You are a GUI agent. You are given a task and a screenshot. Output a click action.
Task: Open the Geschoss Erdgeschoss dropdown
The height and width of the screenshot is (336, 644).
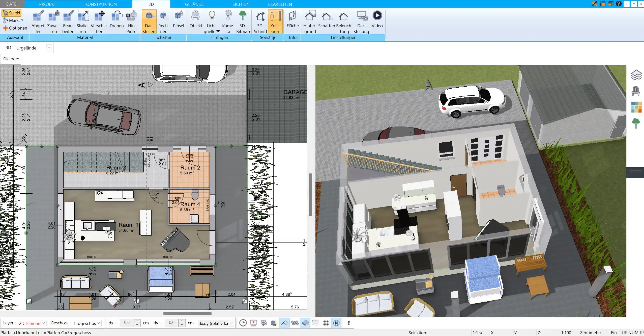[99, 323]
